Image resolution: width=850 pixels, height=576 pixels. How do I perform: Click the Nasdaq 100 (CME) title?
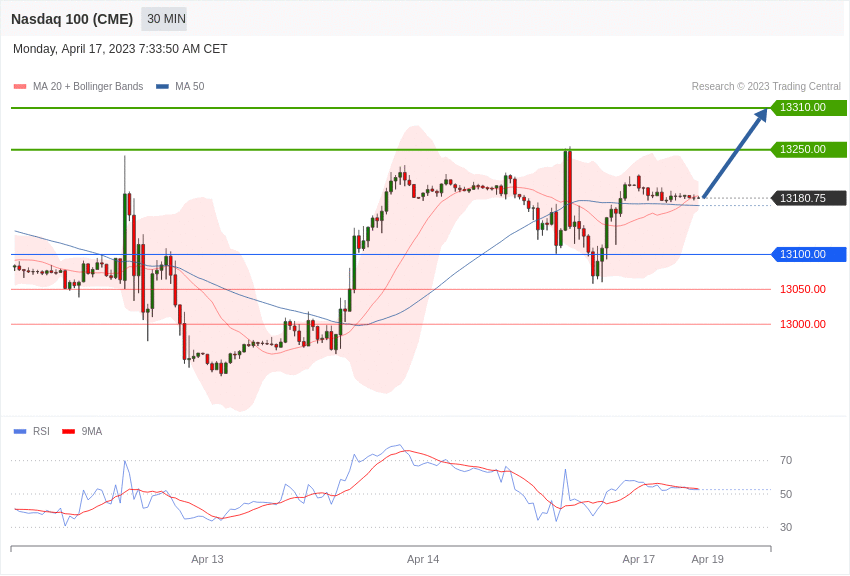(x=72, y=19)
